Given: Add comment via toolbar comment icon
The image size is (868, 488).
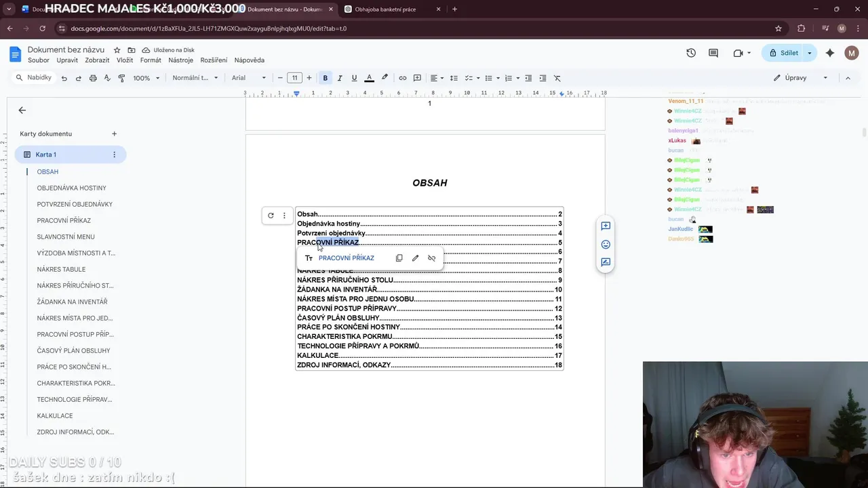Looking at the screenshot, I should (x=417, y=78).
